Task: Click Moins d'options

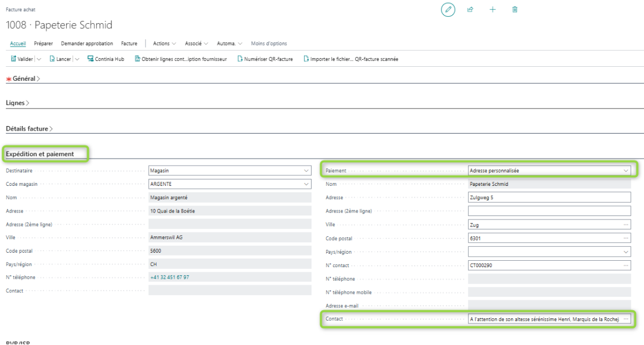Action: (x=269, y=44)
